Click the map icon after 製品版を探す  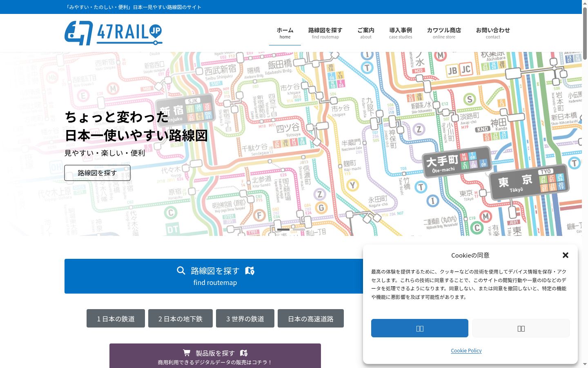tap(244, 353)
